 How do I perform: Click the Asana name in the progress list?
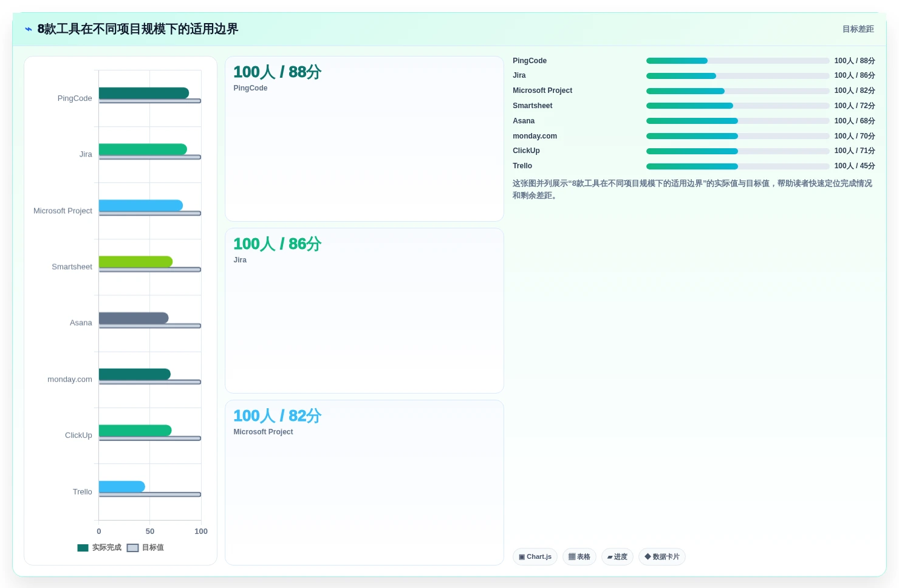tap(524, 121)
